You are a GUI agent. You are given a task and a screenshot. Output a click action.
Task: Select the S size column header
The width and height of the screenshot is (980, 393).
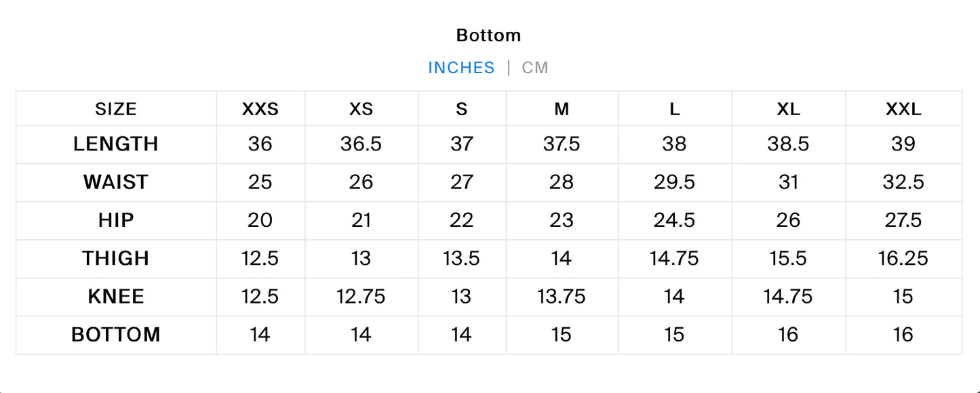462,109
